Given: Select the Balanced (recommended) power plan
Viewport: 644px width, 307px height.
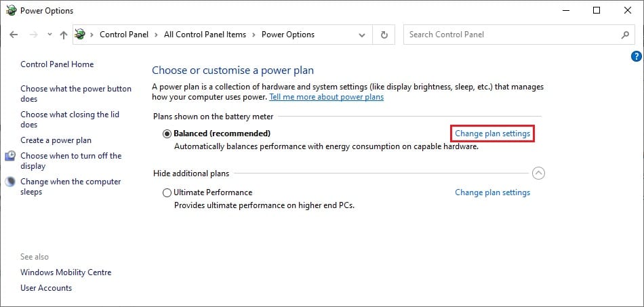Looking at the screenshot, I should (167, 134).
